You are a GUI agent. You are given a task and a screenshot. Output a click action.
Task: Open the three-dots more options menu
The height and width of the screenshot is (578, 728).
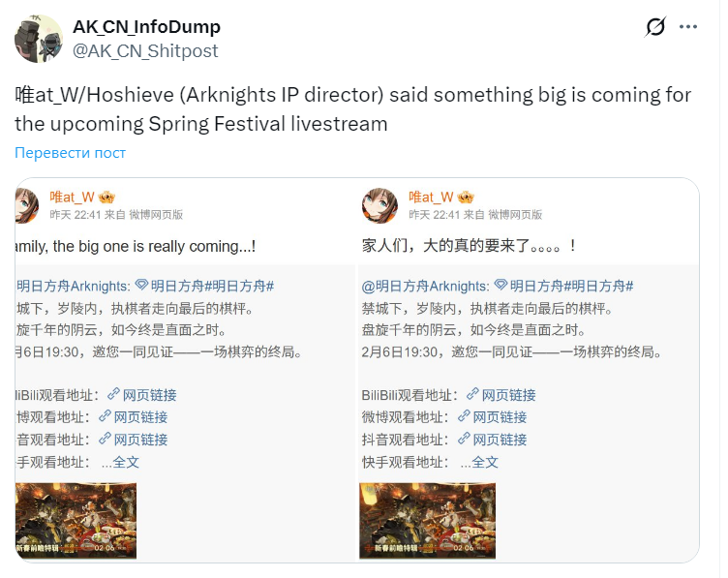point(687,27)
